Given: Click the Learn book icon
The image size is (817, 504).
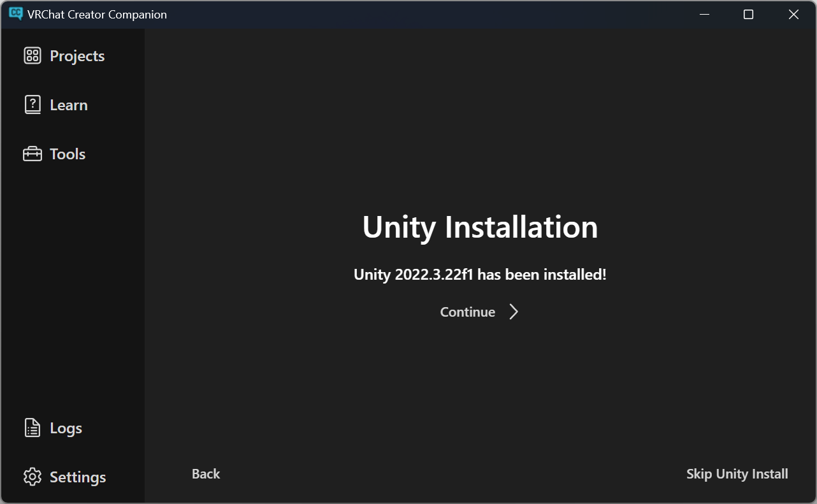Looking at the screenshot, I should click(x=33, y=105).
